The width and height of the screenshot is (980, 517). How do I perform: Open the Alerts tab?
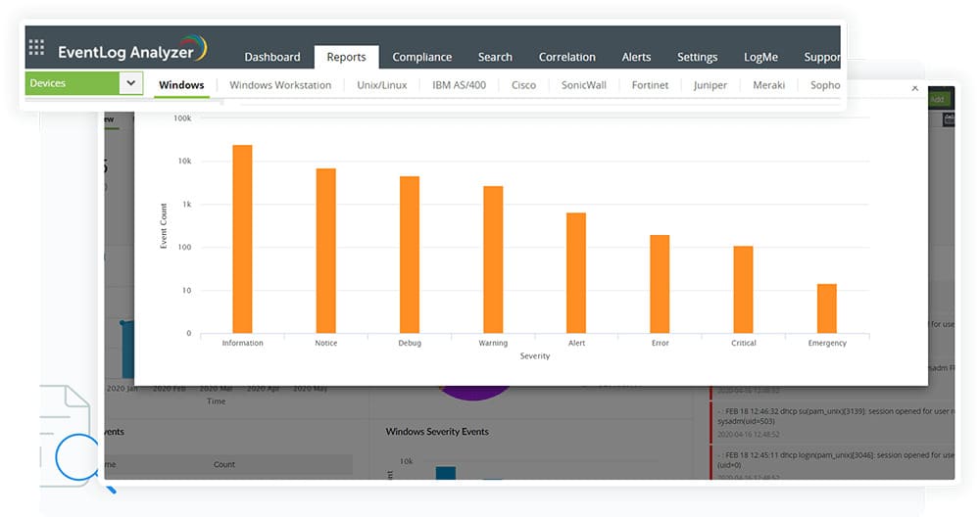(636, 57)
